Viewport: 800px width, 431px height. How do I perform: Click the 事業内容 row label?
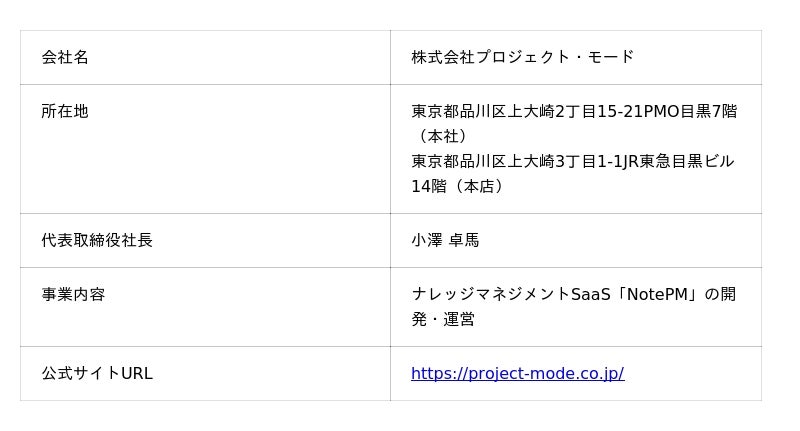click(x=73, y=295)
